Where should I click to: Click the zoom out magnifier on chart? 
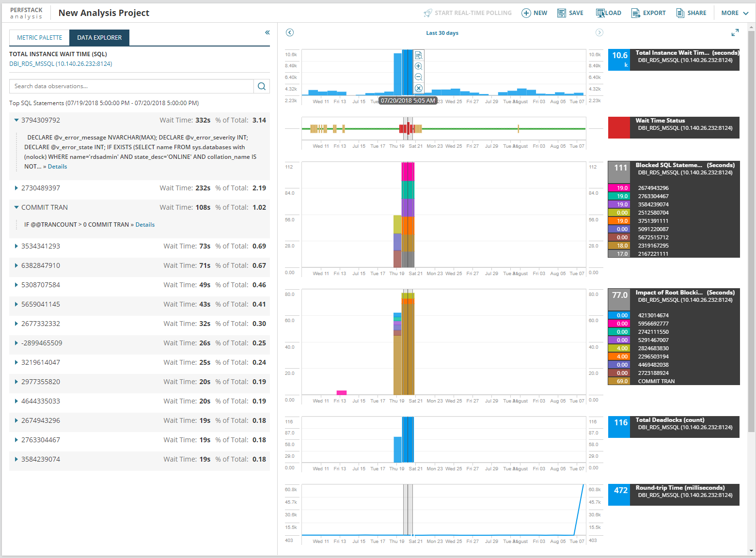tap(419, 77)
